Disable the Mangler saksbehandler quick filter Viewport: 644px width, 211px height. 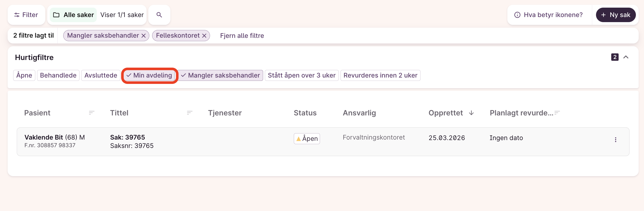[x=220, y=76]
